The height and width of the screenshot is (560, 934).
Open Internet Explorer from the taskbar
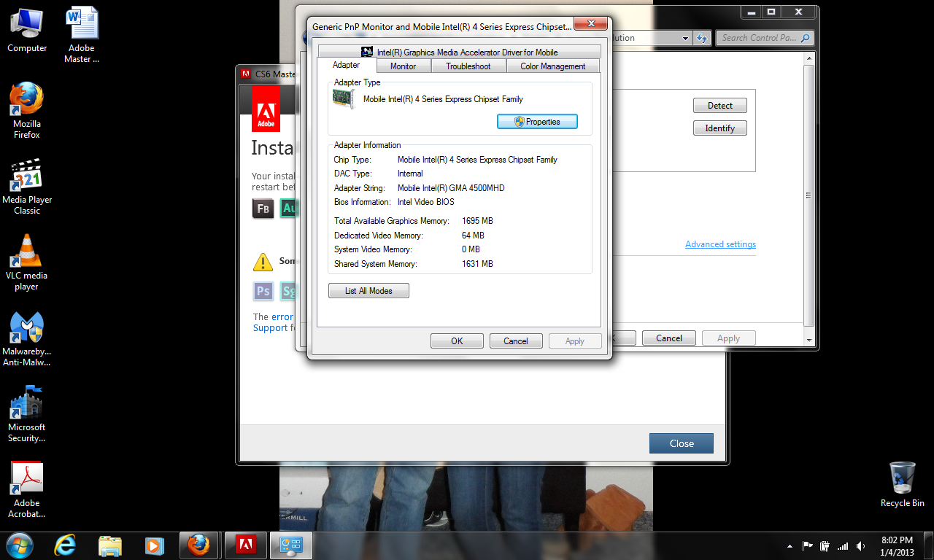[x=65, y=545]
